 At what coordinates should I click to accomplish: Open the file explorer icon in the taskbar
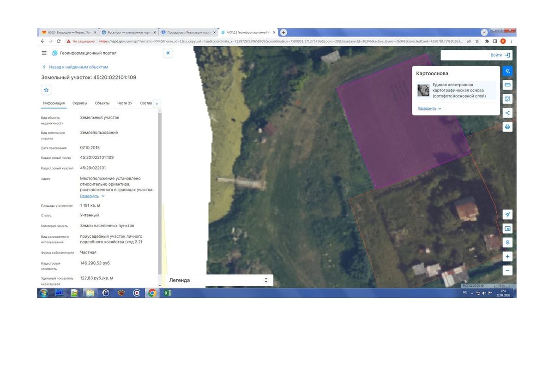click(x=90, y=293)
